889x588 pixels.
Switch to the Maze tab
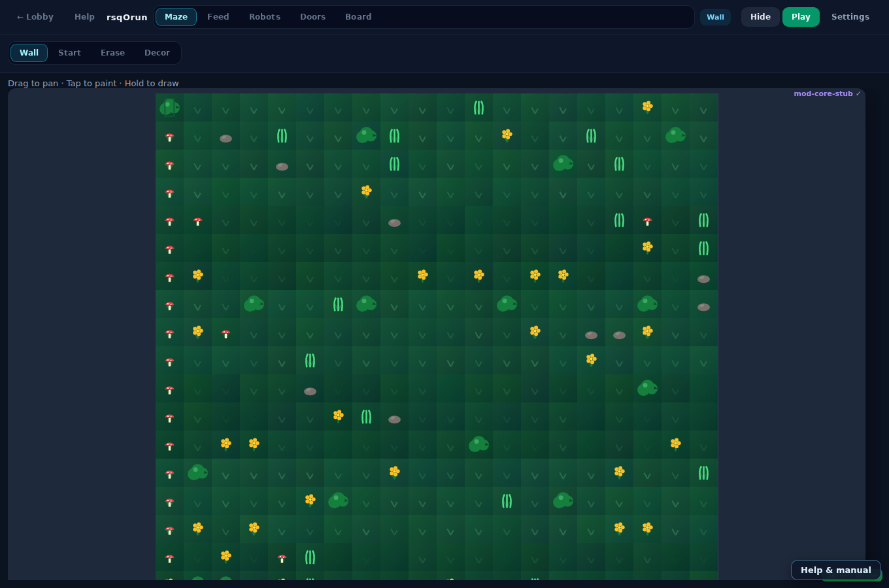176,17
